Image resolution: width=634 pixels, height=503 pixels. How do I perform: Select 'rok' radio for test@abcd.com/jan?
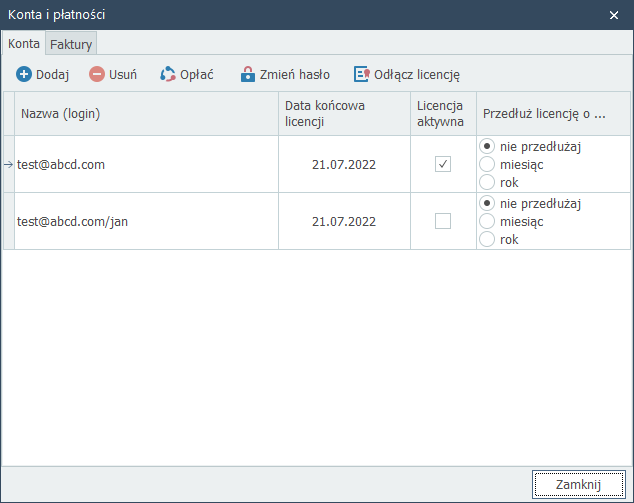pos(487,239)
